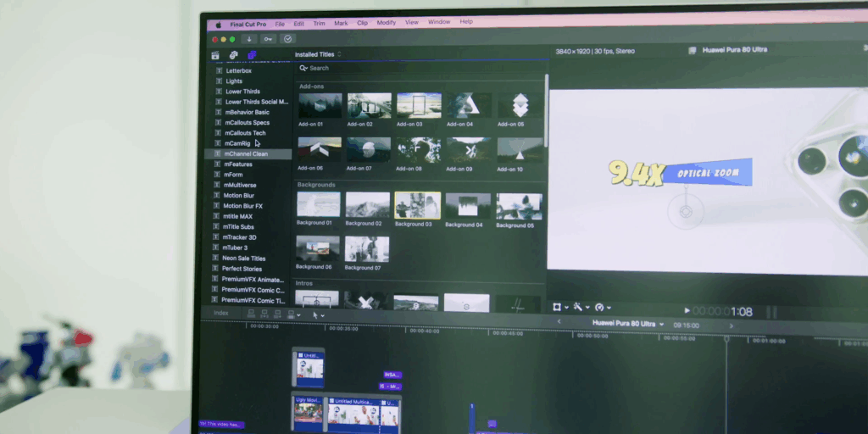The width and height of the screenshot is (868, 434).
Task: Select the Ugly Movi... timeline clip
Action: 308,414
